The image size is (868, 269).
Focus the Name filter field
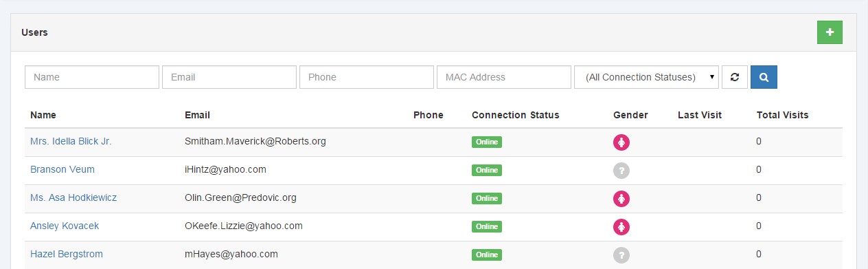pyautogui.click(x=92, y=77)
